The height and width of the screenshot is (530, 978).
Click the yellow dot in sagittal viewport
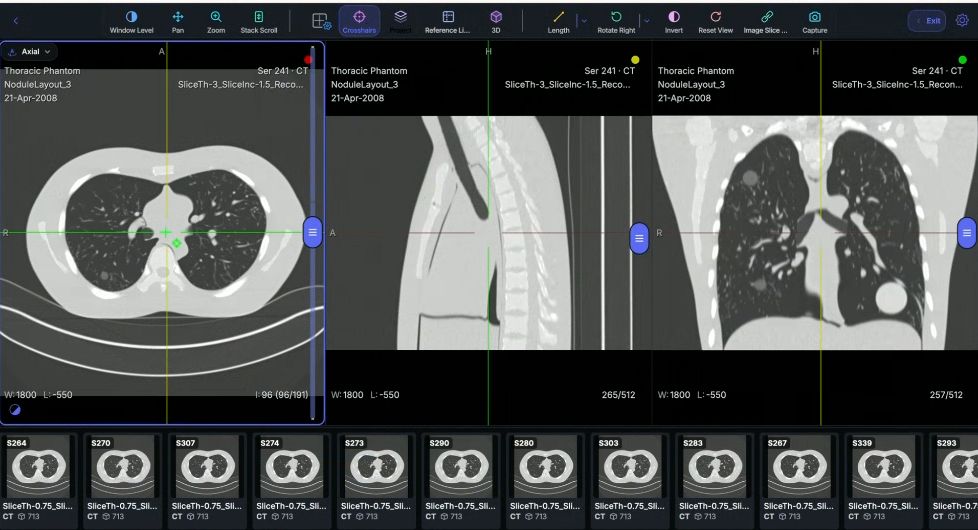[x=635, y=60]
